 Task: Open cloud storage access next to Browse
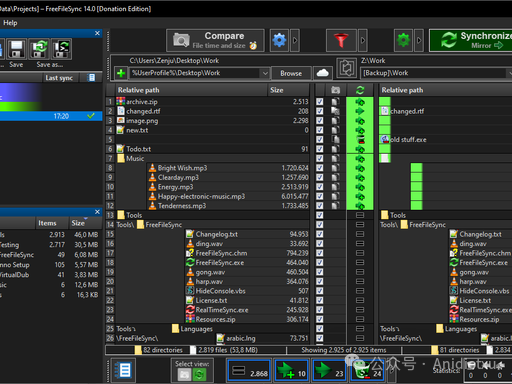coord(322,73)
